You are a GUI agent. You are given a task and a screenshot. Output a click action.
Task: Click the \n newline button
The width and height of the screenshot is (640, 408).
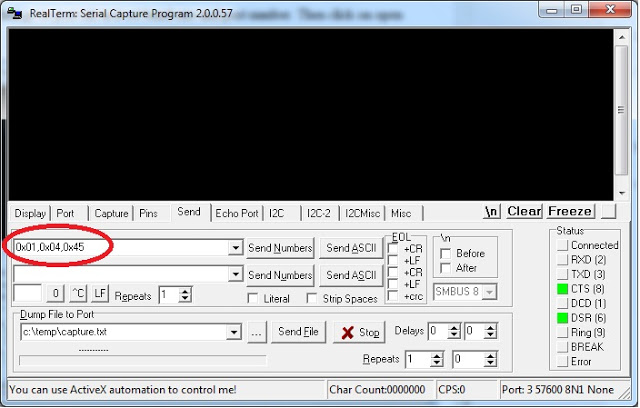491,211
